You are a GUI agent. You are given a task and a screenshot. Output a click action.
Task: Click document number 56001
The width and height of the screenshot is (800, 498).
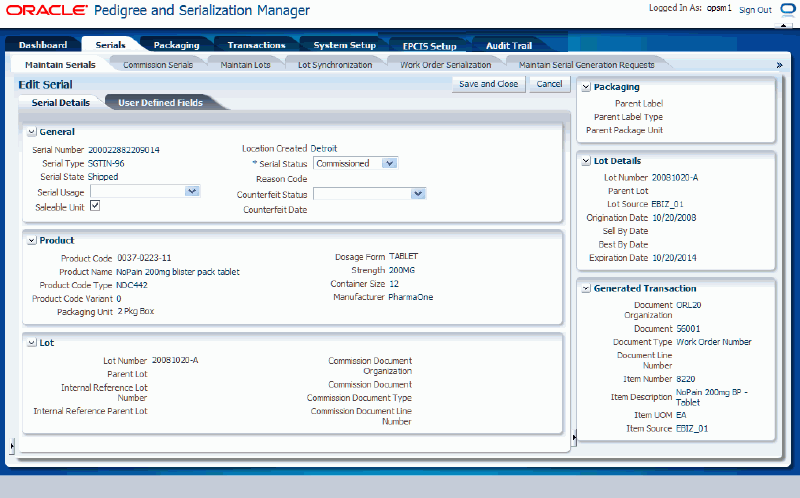688,329
